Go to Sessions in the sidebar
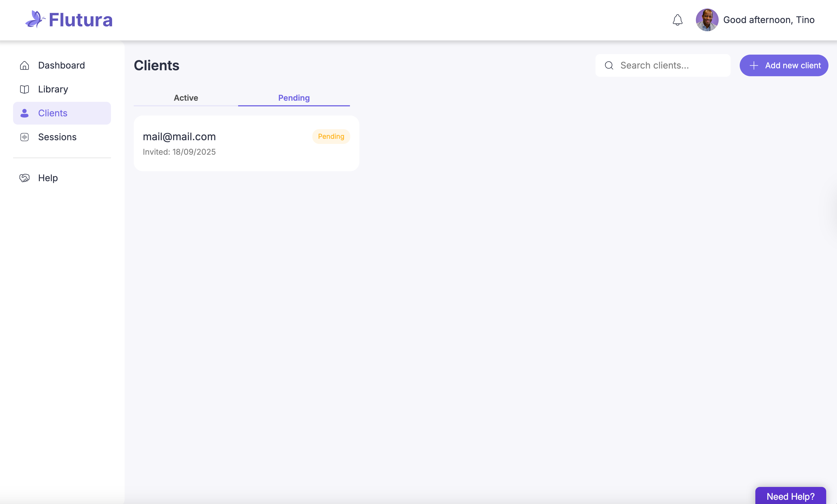 pos(57,137)
